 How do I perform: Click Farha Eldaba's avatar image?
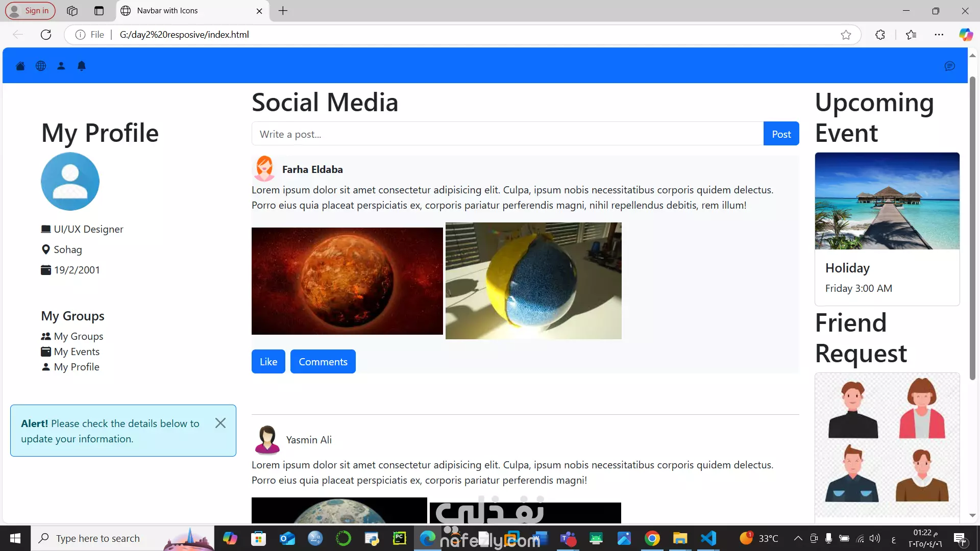(x=264, y=169)
